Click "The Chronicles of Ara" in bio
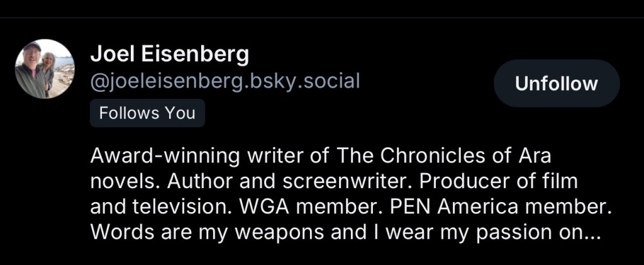Screen dimensions: 644x265 (x=444, y=155)
